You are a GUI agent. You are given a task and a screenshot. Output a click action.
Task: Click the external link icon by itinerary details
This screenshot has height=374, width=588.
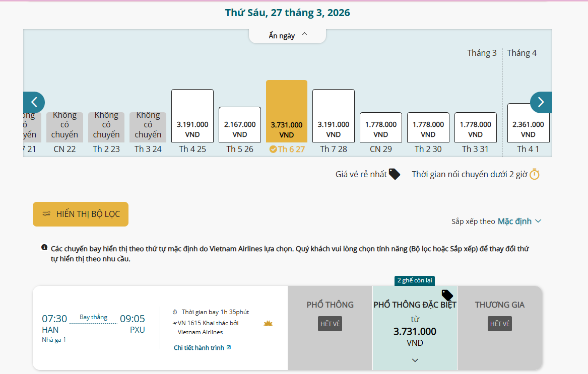point(229,347)
